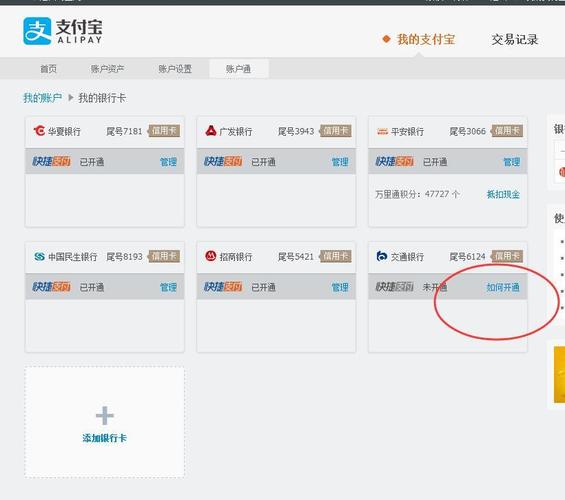The width and height of the screenshot is (565, 500).
Task: Click the 快捷支付 badge on 平安银行 card
Action: point(395,161)
